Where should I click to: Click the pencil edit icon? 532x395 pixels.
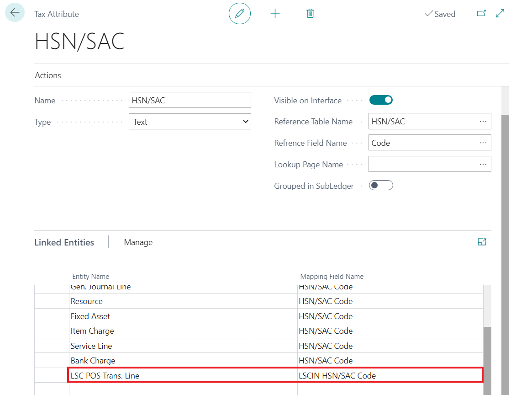240,14
